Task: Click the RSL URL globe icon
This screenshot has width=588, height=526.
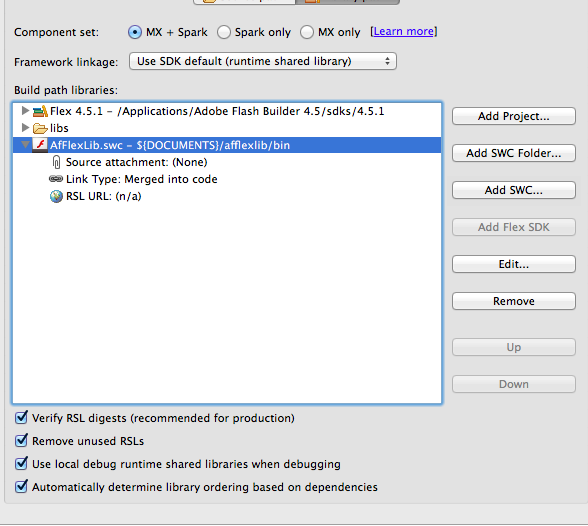Action: (56, 196)
